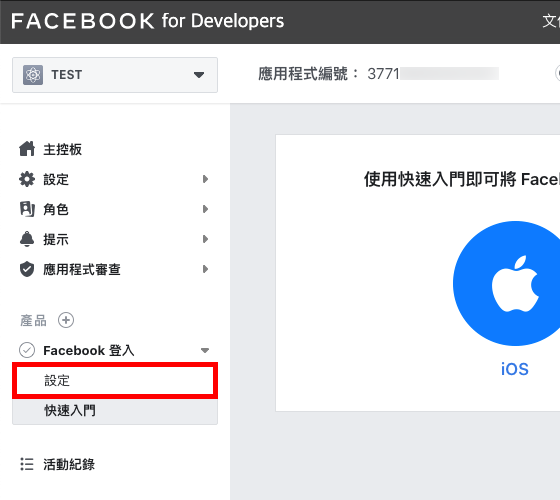Click the shield icon for 應用程式審查

click(x=27, y=269)
